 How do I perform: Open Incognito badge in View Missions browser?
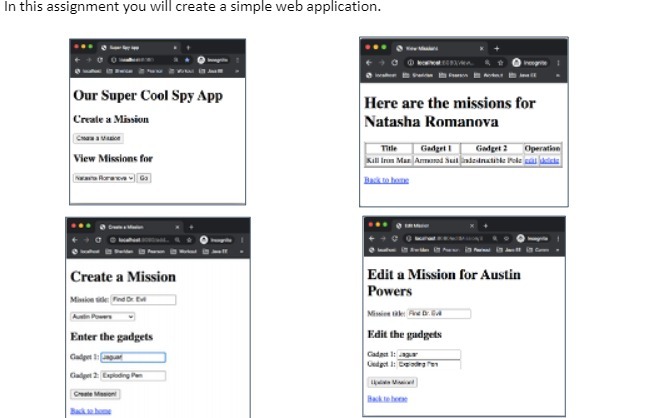[530, 62]
